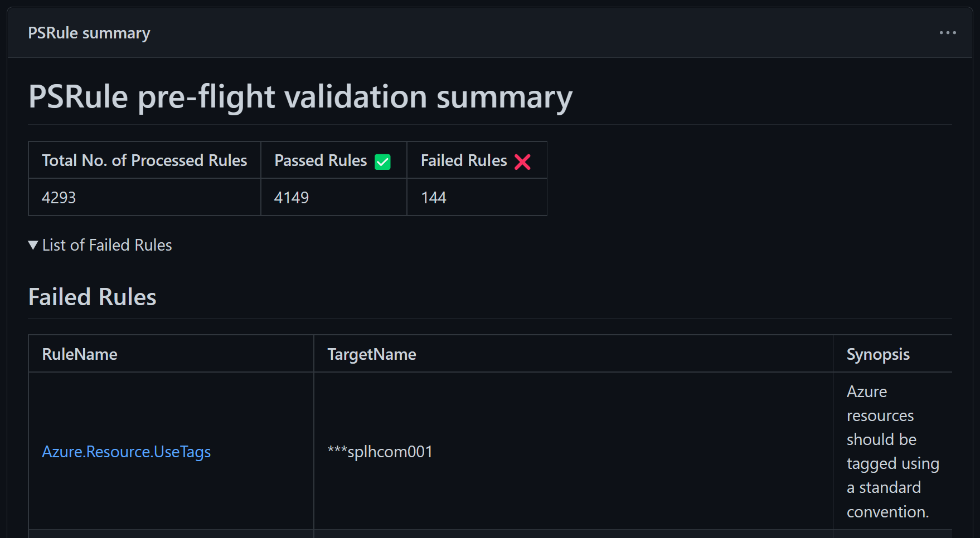Click the green checkmark next to Passed Rules
This screenshot has height=538, width=980.
click(382, 161)
